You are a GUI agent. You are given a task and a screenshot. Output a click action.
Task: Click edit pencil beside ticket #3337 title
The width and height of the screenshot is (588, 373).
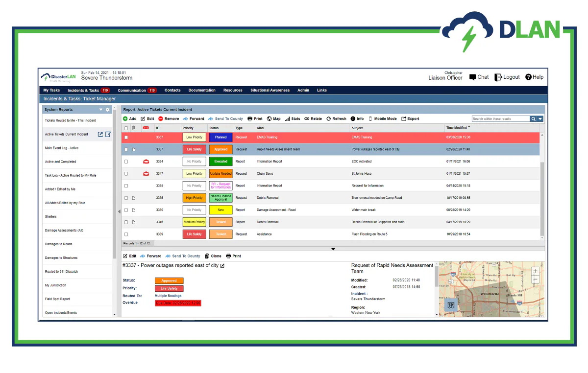(222, 265)
